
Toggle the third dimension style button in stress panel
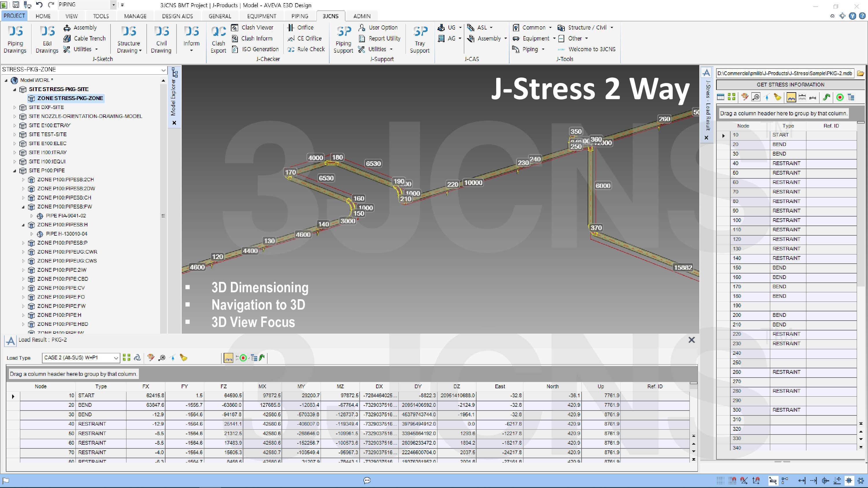tap(813, 97)
